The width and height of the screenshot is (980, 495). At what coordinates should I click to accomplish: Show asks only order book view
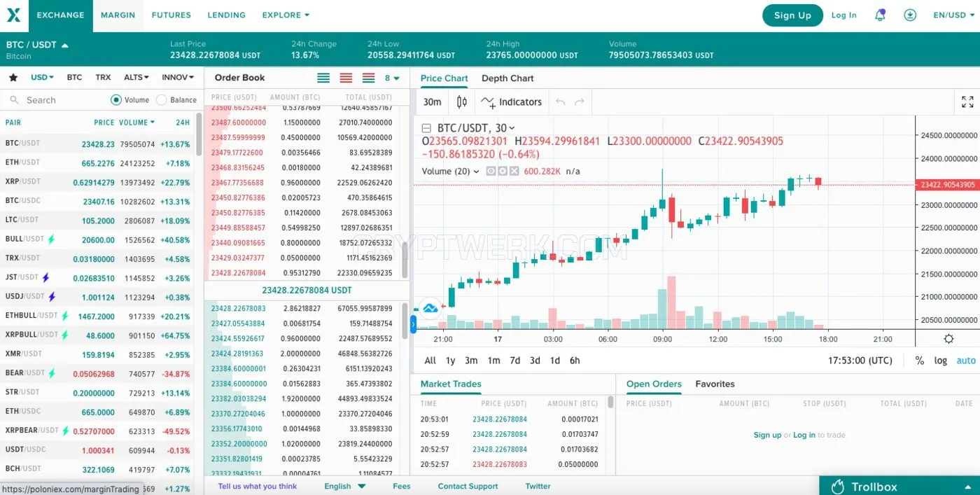point(346,78)
